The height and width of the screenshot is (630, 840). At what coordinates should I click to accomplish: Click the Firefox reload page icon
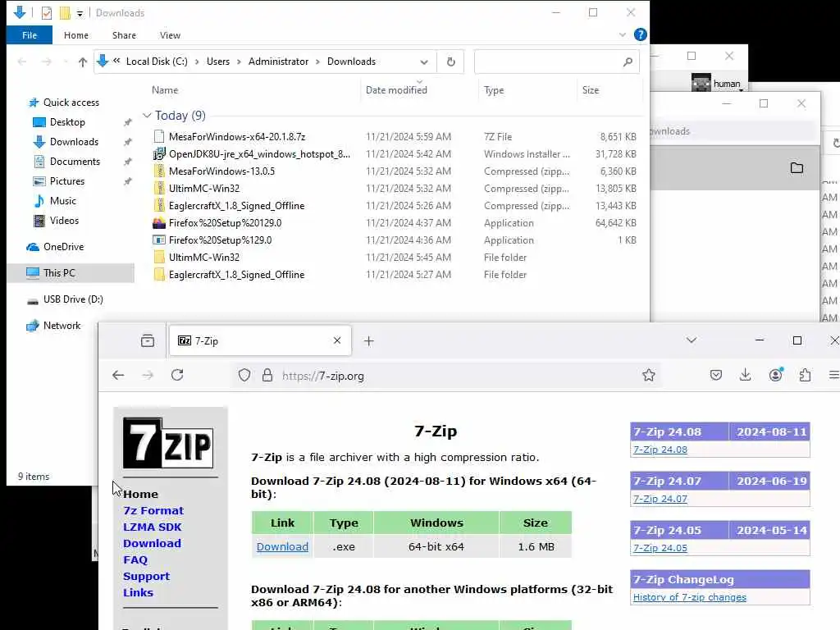[177, 375]
